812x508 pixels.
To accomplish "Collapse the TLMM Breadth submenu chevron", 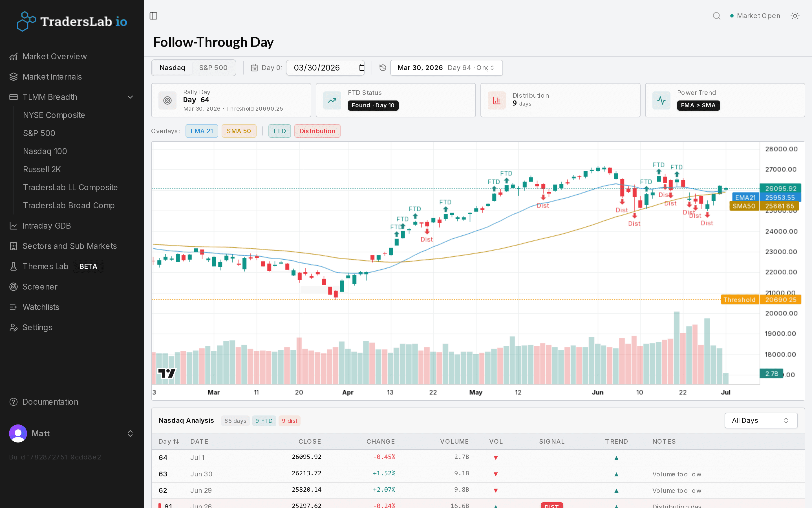I will [x=130, y=97].
